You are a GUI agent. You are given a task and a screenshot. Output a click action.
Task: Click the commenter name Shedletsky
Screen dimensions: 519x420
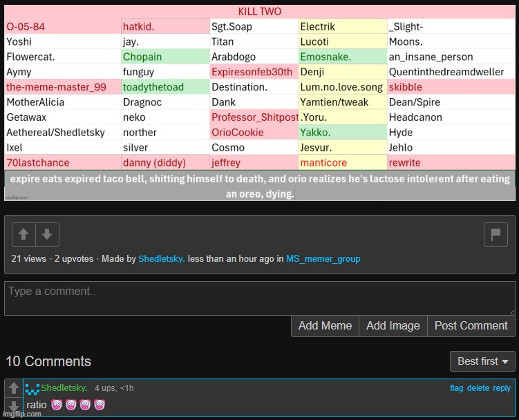64,388
